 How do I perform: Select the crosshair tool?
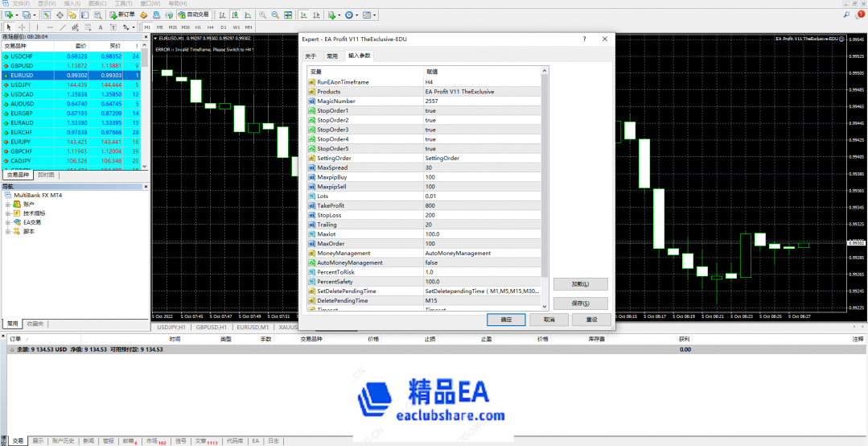[x=23, y=27]
